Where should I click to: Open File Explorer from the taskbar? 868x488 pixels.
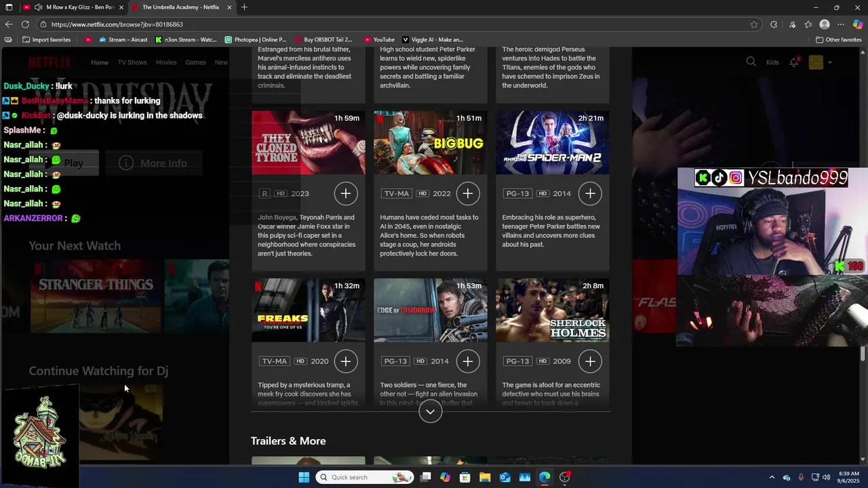click(x=485, y=477)
